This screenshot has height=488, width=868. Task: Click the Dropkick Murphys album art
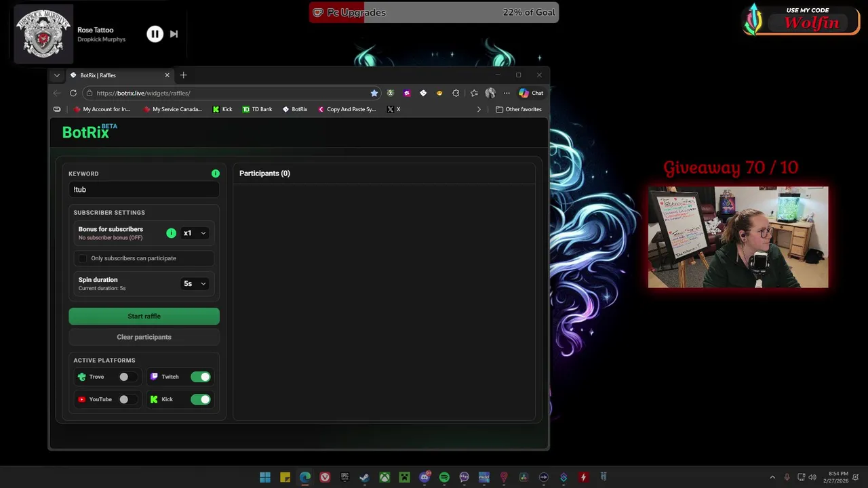(x=43, y=34)
